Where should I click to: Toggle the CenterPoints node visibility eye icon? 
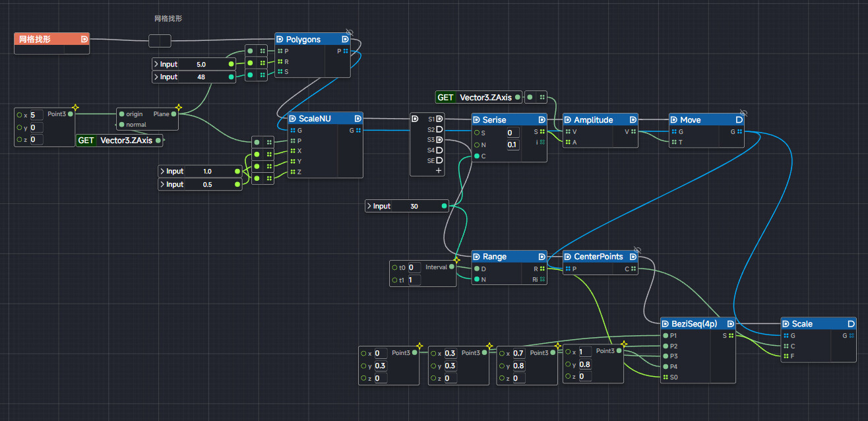[x=636, y=249]
